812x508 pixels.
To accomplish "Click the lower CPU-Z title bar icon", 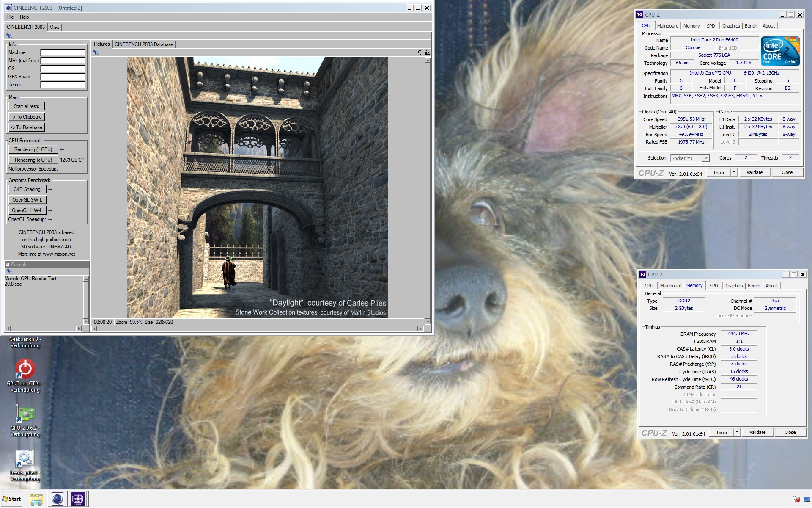I will coord(643,274).
